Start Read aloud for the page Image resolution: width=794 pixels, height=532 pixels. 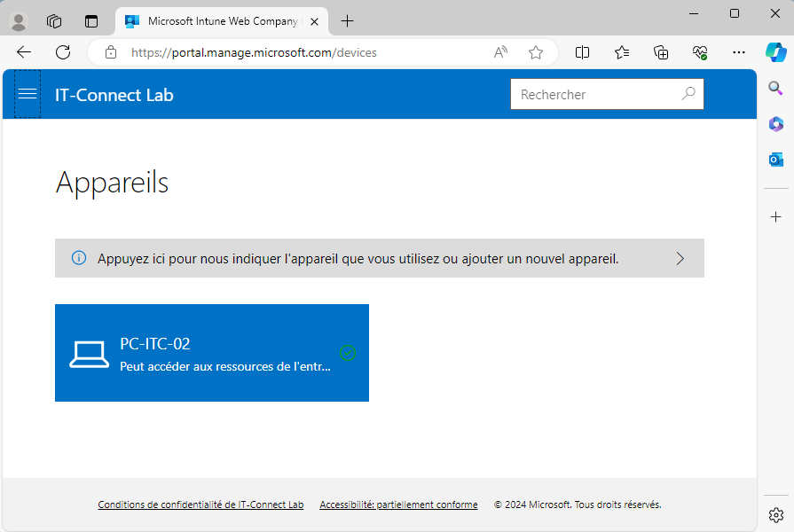500,52
